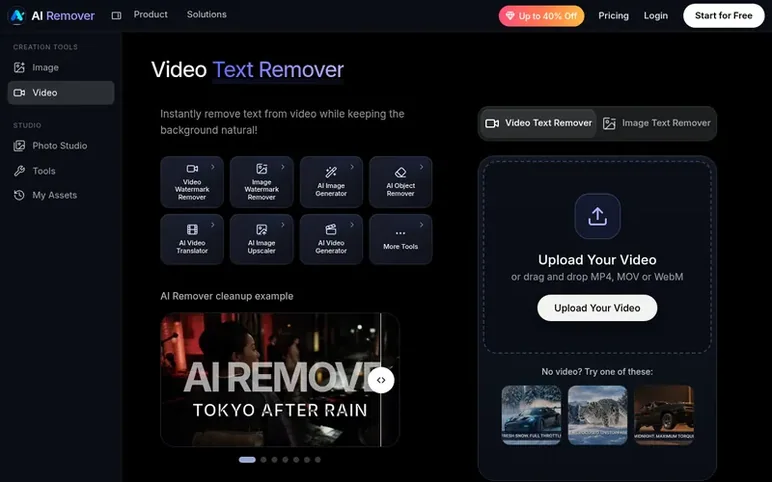This screenshot has width=772, height=482.
Task: Open AI Image Generator tool card
Action: pyautogui.click(x=331, y=182)
